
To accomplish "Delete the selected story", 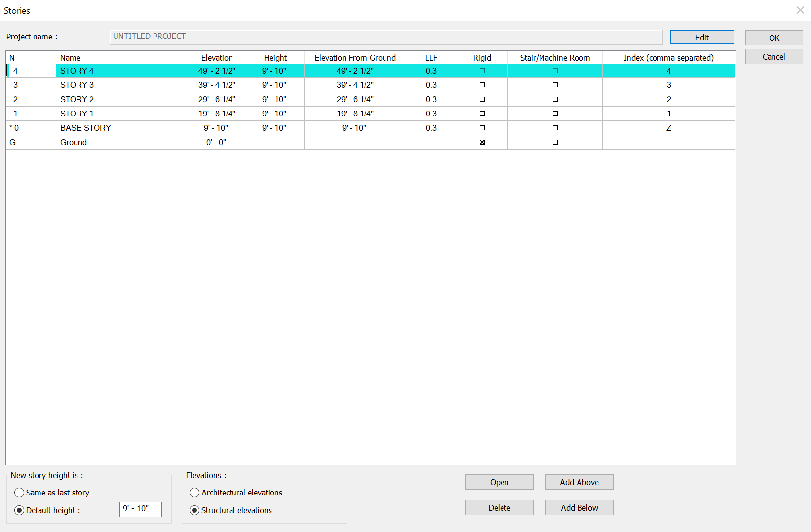I will click(499, 508).
